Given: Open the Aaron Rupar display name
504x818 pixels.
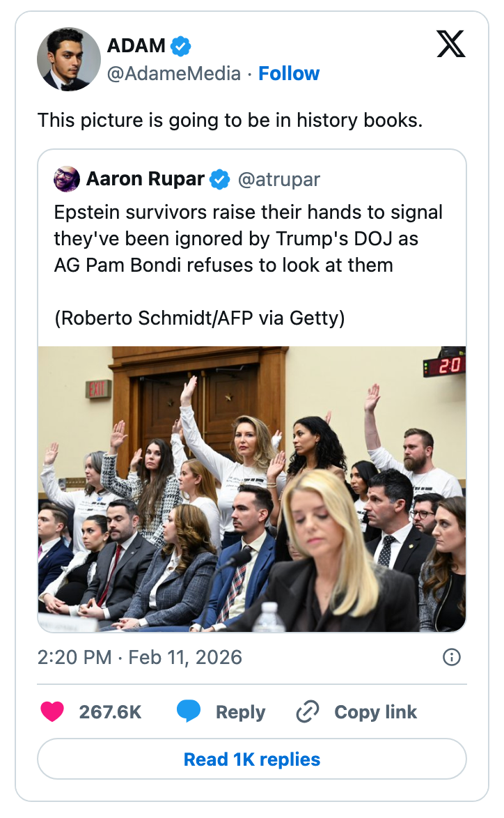Looking at the screenshot, I should pos(145,179).
